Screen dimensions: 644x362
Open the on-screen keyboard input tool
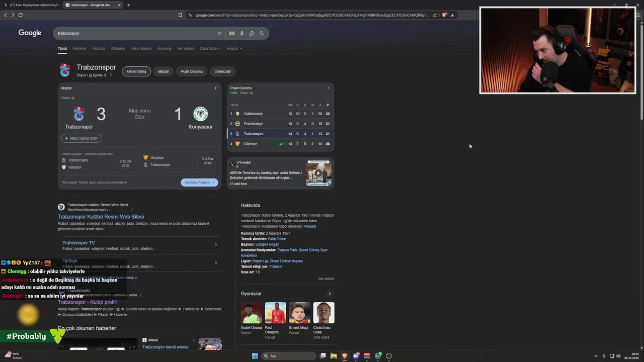click(x=231, y=33)
